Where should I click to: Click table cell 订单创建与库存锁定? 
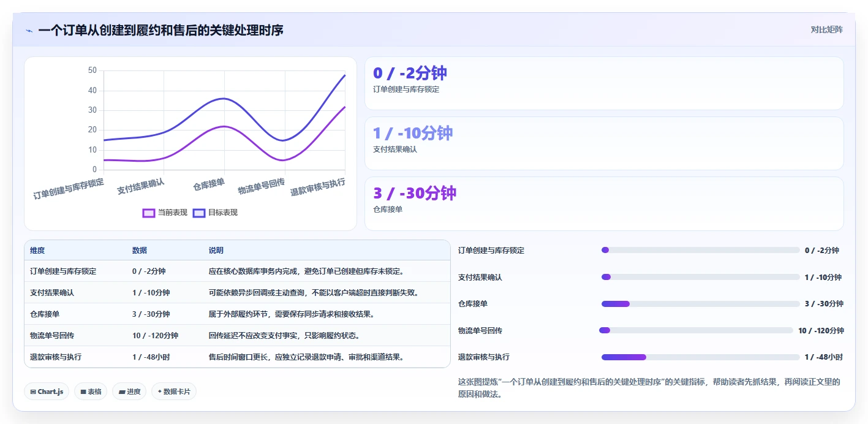pos(63,271)
